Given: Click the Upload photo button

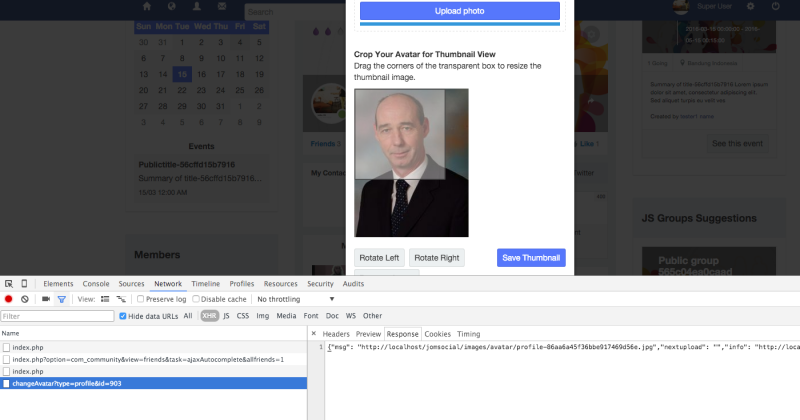Looking at the screenshot, I should click(460, 11).
